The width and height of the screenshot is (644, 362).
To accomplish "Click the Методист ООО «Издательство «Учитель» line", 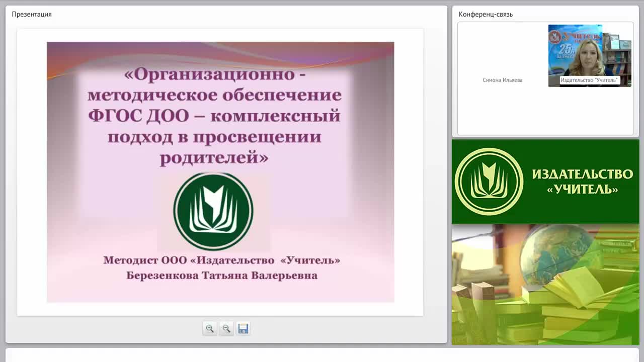I will point(222,260).
